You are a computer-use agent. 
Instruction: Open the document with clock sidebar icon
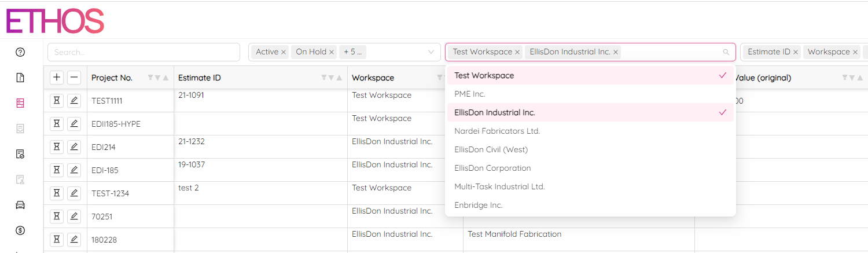(20, 154)
